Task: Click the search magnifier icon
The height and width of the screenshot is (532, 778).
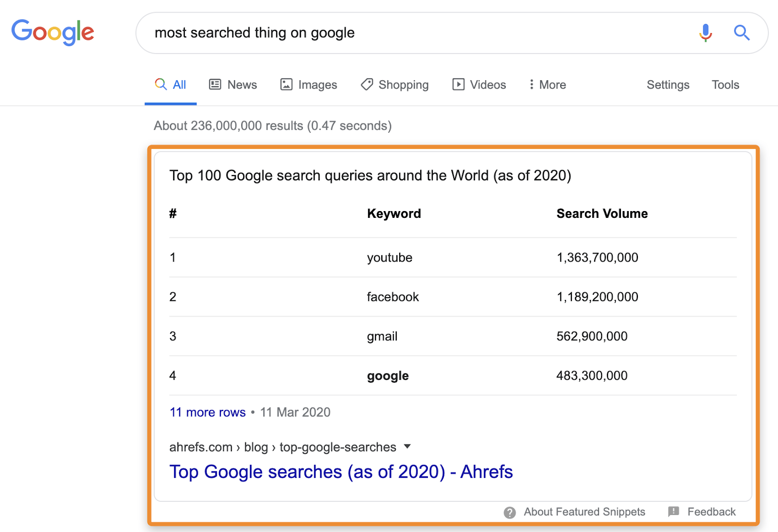Action: (742, 33)
